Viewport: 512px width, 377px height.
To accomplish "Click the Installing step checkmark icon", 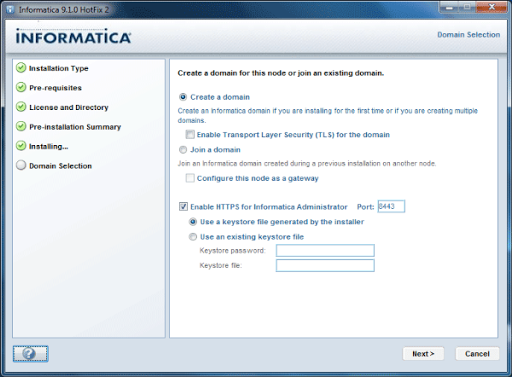I will pyautogui.click(x=21, y=146).
